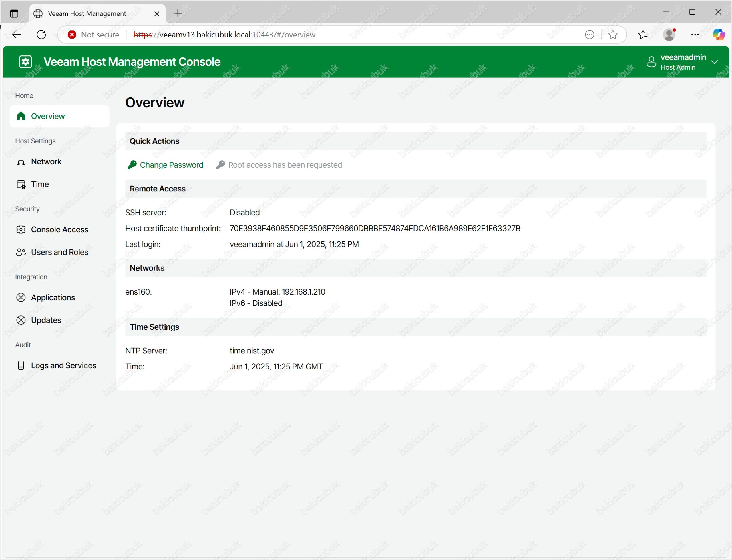
Task: Click the Not secure warning icon
Action: (72, 35)
